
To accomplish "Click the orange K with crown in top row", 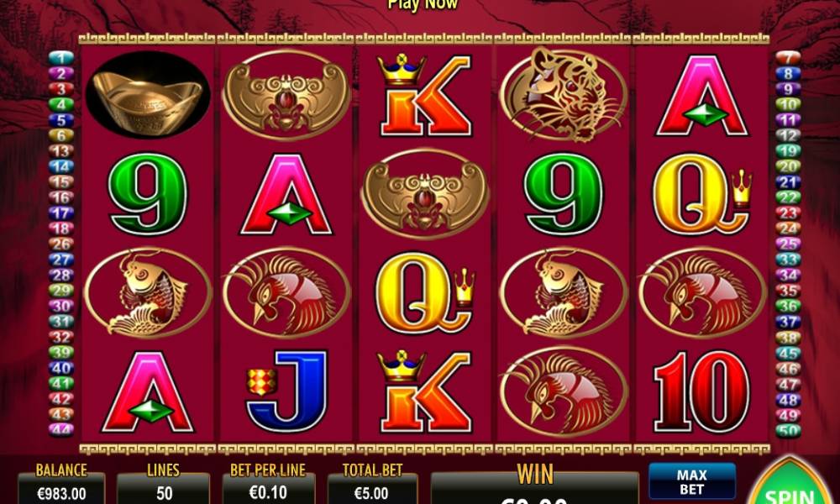I will pos(425,95).
